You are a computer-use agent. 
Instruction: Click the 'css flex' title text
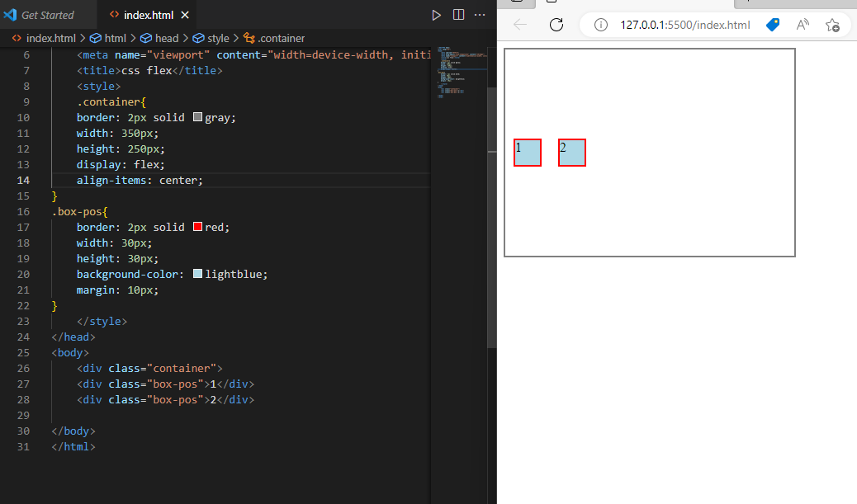(146, 70)
